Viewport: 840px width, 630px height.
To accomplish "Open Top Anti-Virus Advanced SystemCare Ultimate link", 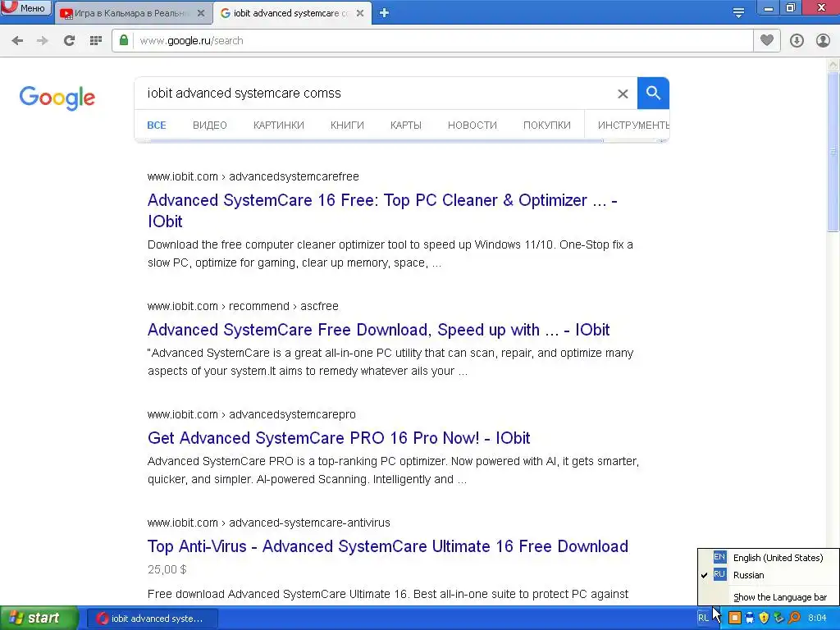I will pyautogui.click(x=388, y=546).
